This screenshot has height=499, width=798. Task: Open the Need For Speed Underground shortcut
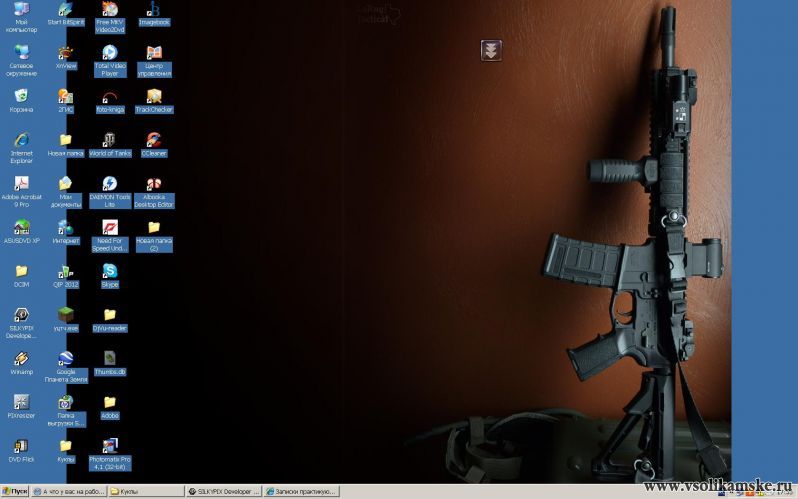(109, 227)
